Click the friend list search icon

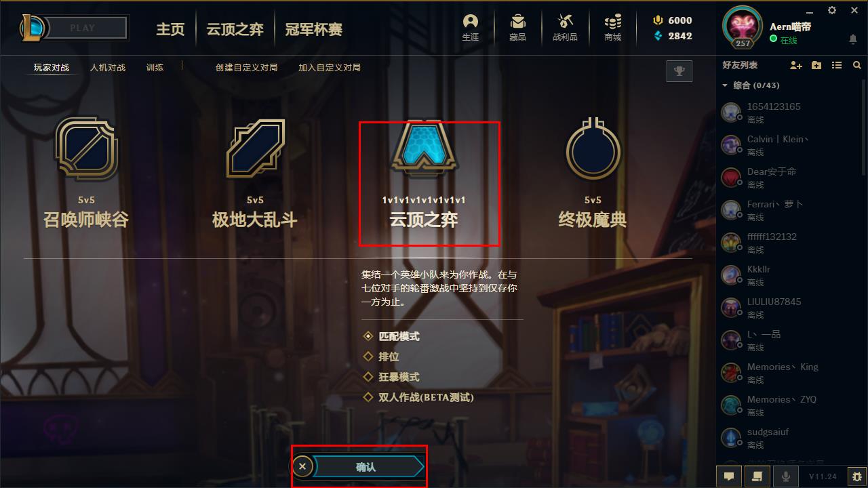click(x=857, y=65)
